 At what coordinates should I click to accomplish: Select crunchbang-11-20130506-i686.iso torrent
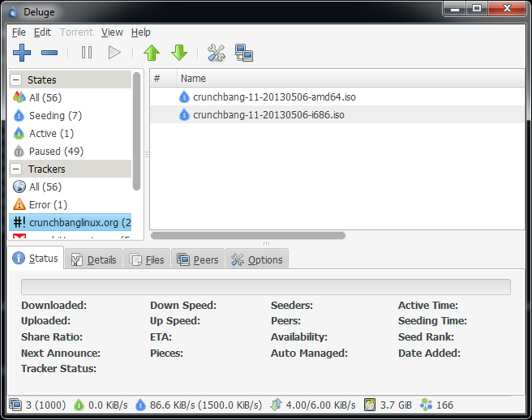tap(337, 114)
